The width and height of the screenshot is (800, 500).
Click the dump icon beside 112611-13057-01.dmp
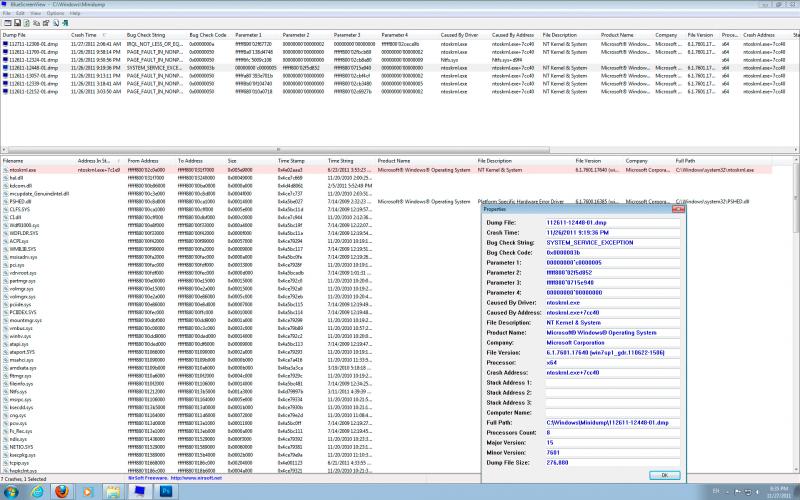point(5,76)
